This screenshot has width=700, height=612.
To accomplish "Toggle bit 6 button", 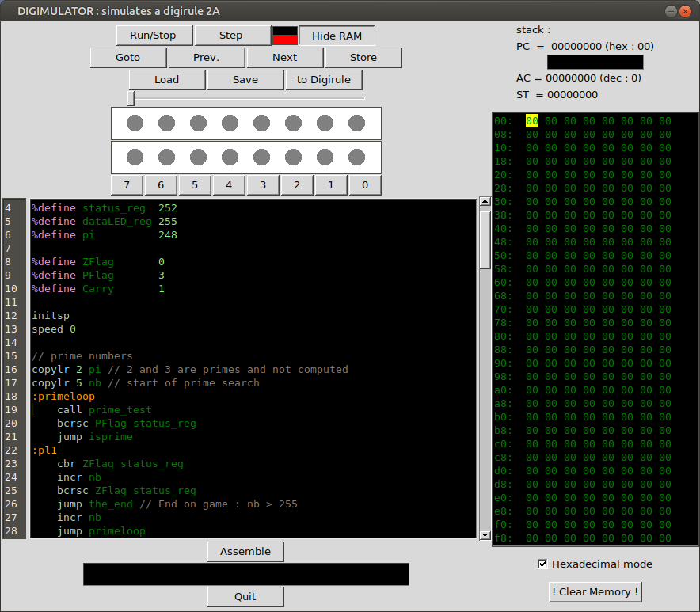I will [162, 185].
